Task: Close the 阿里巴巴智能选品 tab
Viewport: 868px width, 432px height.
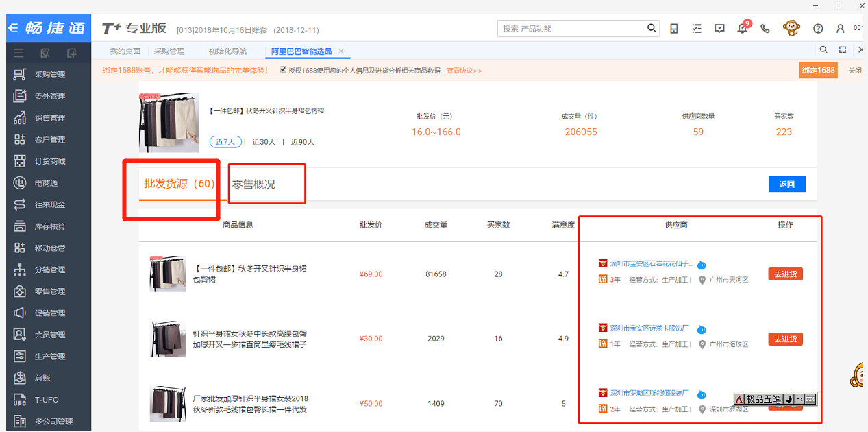Action: (341, 51)
